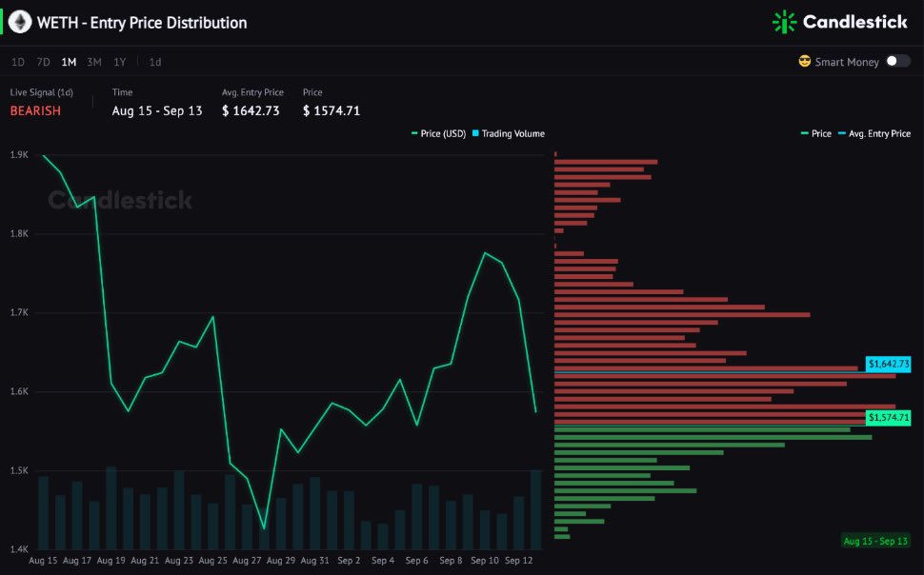Click the BEARISH live signal text
Viewport: 924px width, 575px height.
[x=35, y=110]
